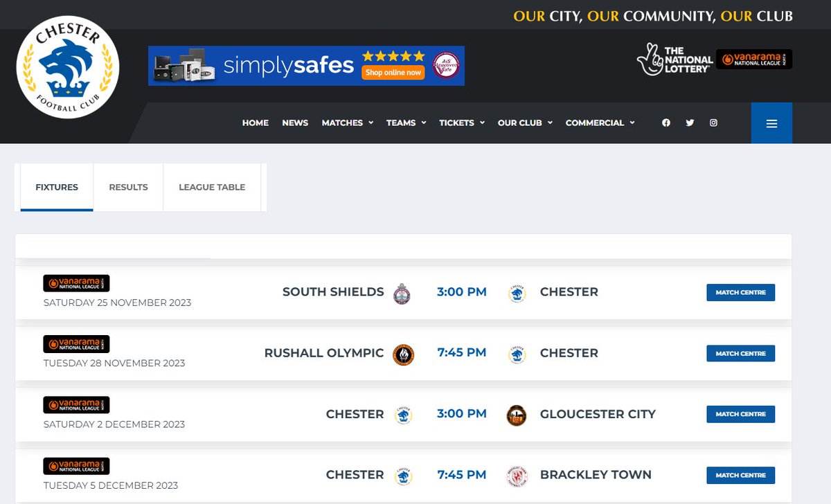Open the COMMERCIAL dropdown

(x=600, y=123)
